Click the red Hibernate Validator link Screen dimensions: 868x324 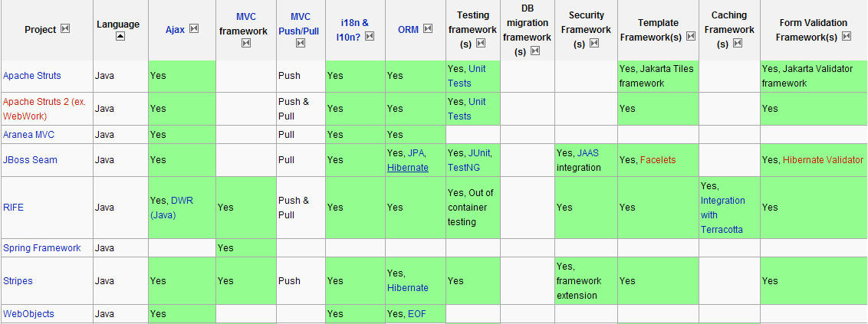coord(823,160)
